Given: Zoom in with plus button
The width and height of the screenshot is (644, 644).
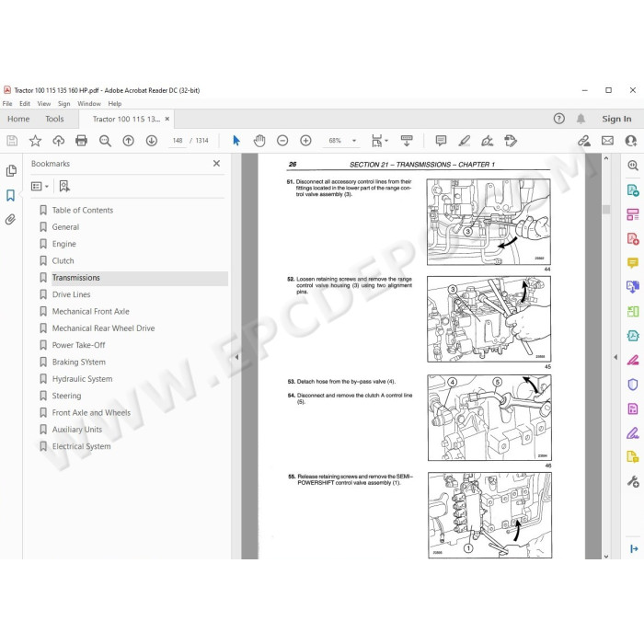Looking at the screenshot, I should (305, 141).
